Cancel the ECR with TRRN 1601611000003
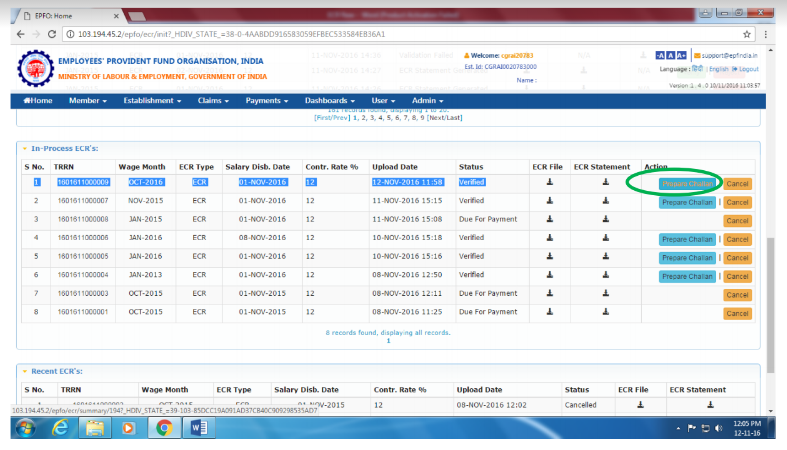The height and width of the screenshot is (450, 787). click(737, 295)
